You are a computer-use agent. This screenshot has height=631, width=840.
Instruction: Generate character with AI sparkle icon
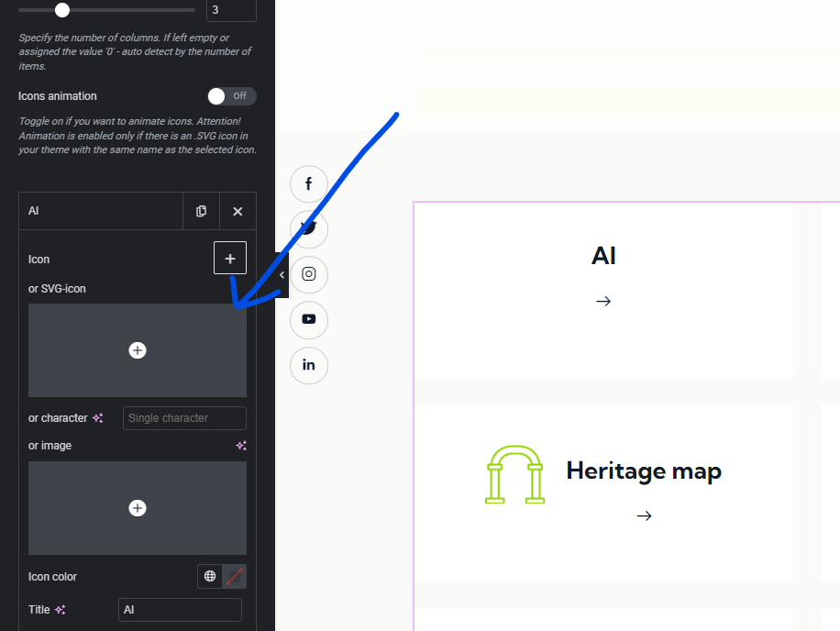coord(97,418)
